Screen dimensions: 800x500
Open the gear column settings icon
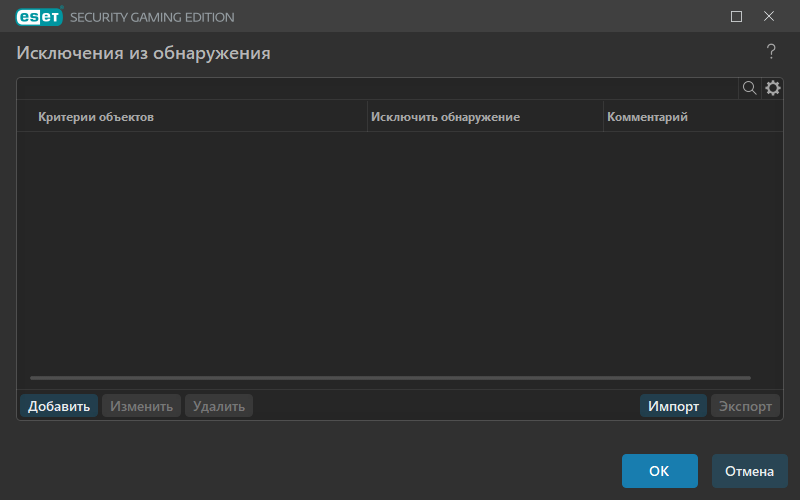coord(772,88)
